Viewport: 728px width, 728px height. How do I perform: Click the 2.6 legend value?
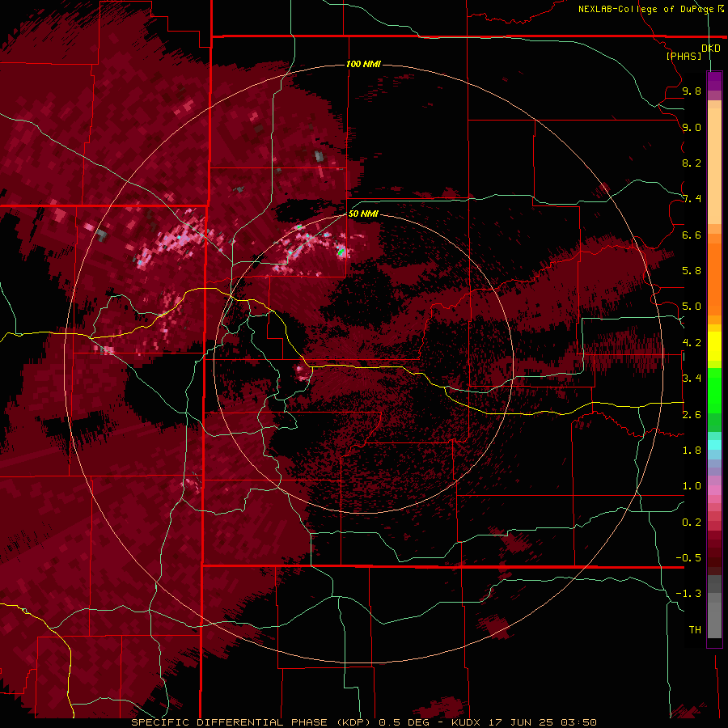pyautogui.click(x=692, y=415)
